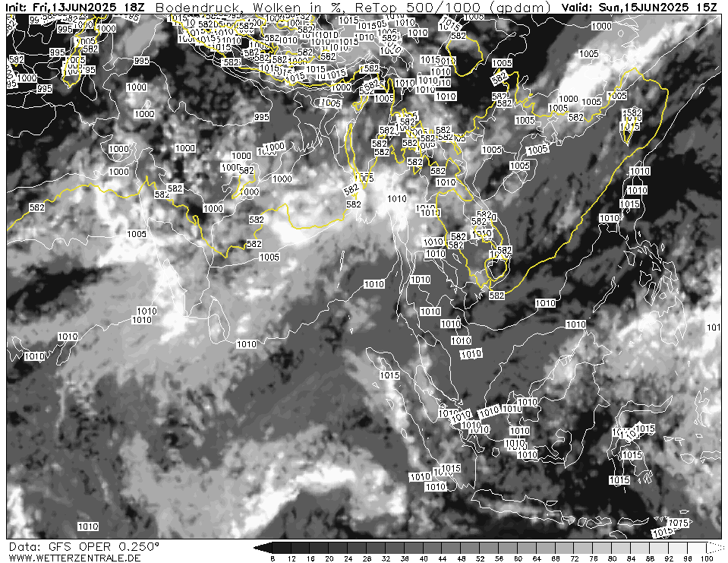728x563 pixels.
Task: Click the colorbar label '84'
Action: pyautogui.click(x=631, y=558)
